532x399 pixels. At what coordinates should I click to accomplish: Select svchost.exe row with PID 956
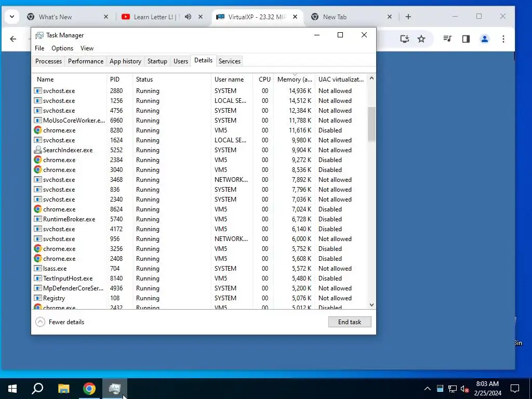tap(200, 239)
